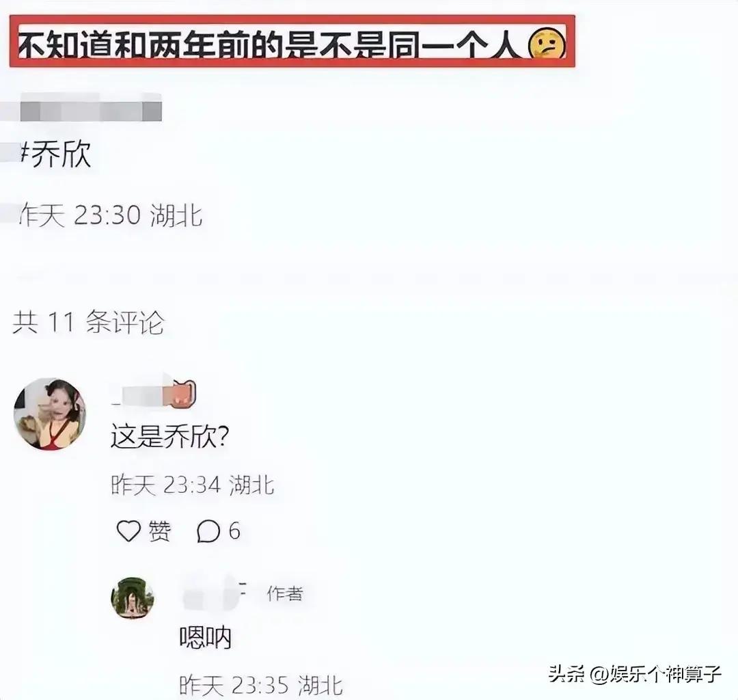This screenshot has width=738, height=700.
Task: Click the 共 11 条评论 comments header
Action: pos(88,323)
